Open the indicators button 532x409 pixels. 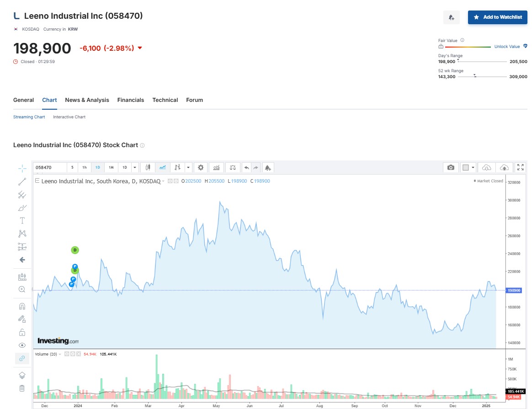coord(217,168)
